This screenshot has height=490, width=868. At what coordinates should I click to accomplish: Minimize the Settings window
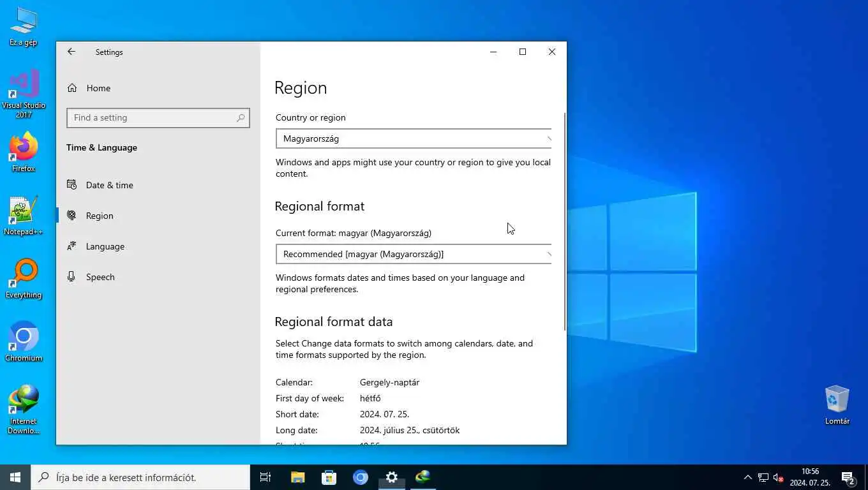coord(493,52)
